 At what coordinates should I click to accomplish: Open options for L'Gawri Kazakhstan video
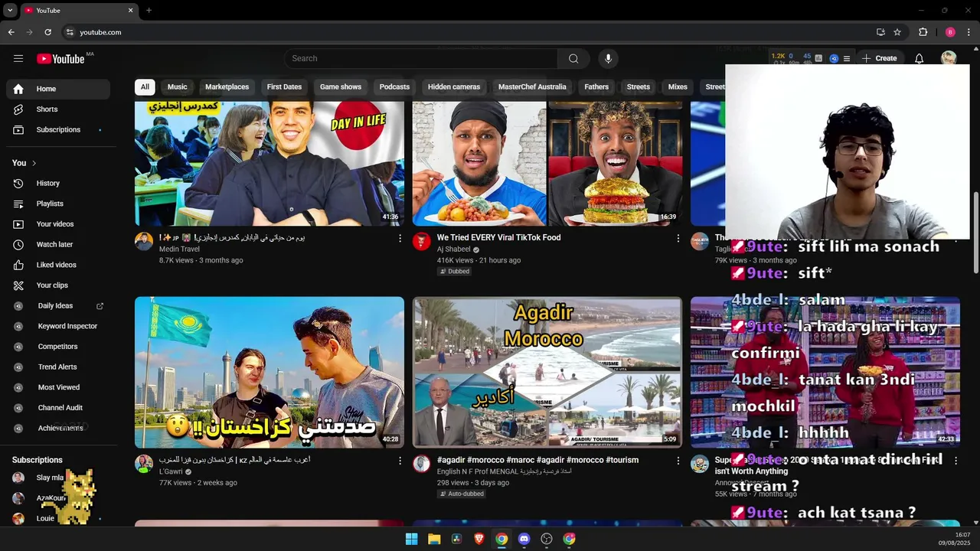click(400, 461)
